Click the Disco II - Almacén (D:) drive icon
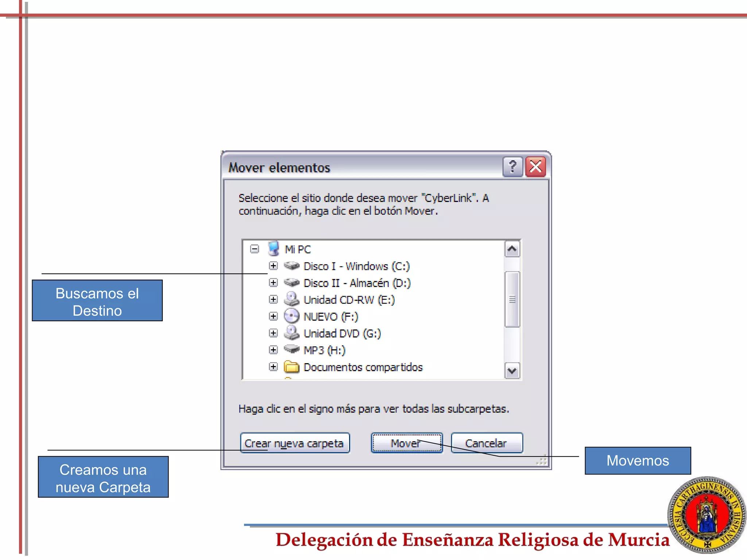 tap(291, 283)
